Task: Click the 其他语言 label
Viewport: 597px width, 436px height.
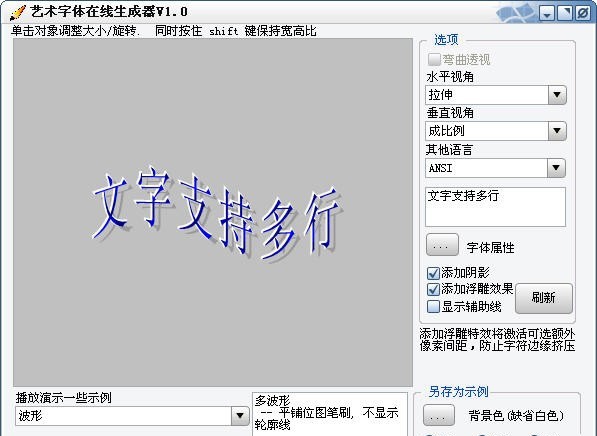Action: [449, 150]
